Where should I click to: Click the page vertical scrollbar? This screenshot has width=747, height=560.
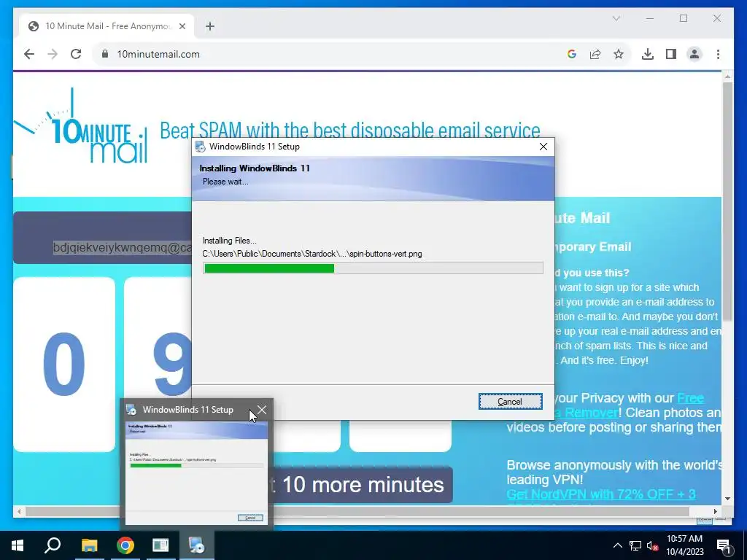tap(727, 201)
